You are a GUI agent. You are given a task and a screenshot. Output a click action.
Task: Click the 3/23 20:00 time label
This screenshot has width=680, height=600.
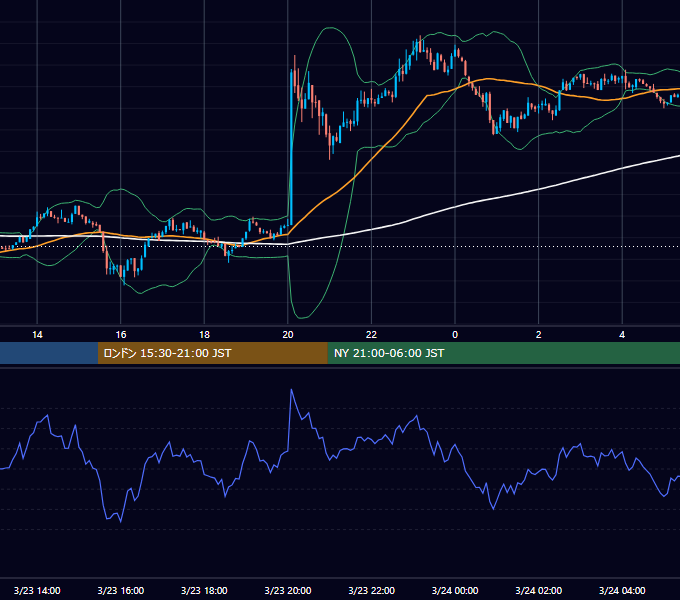click(288, 590)
